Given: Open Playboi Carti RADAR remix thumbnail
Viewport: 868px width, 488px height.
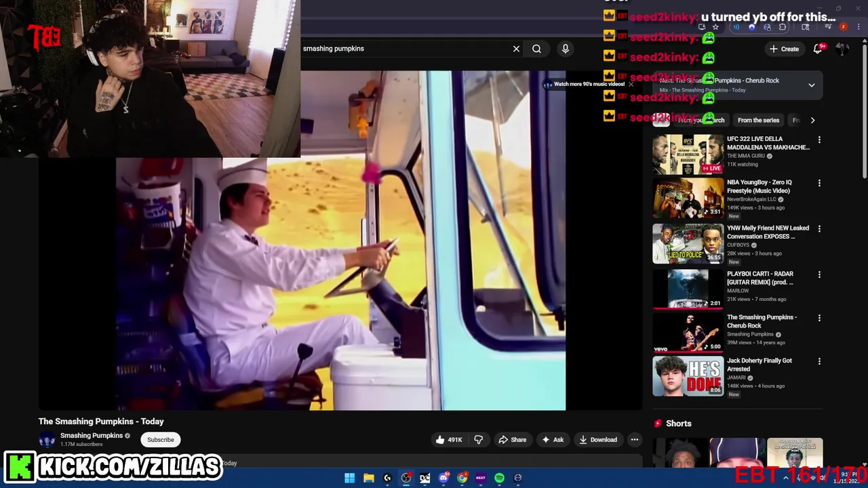Looking at the screenshot, I should 688,289.
